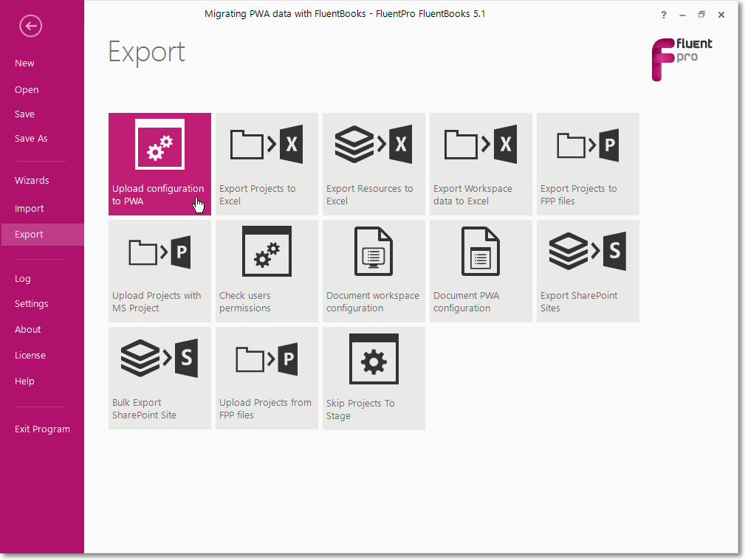Click the FluentPro logo

[x=682, y=59]
